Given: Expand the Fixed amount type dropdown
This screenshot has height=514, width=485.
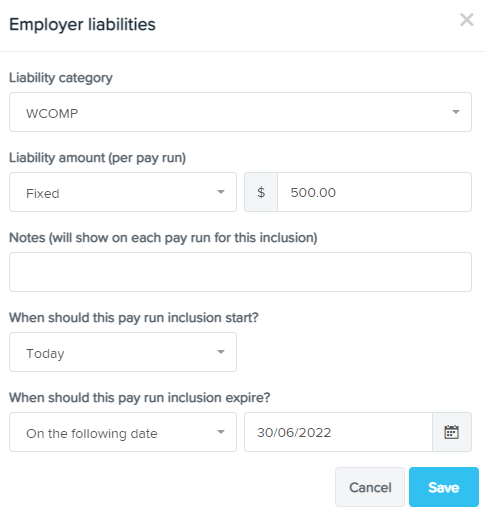Looking at the screenshot, I should [123, 192].
